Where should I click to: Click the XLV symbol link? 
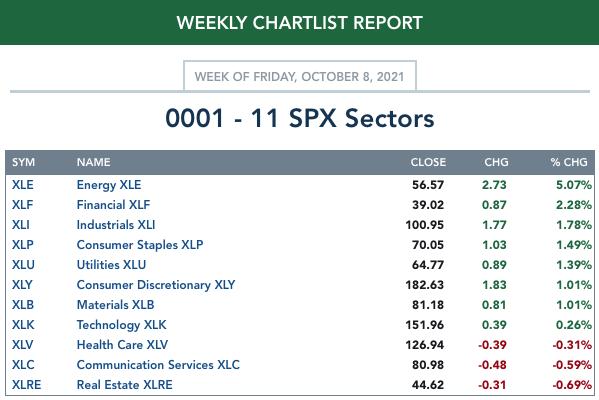click(23, 345)
